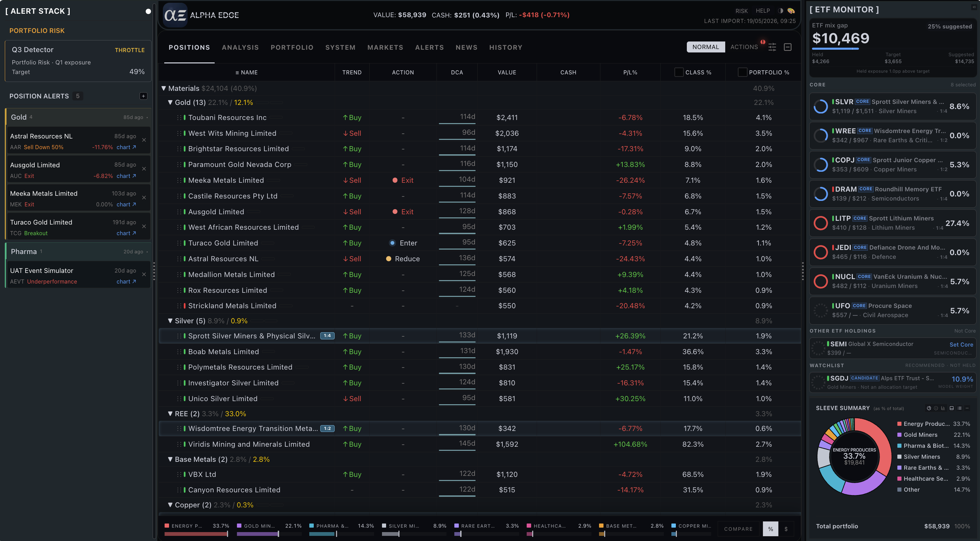
Task: Collapse the Copper (2) group
Action: (170, 505)
